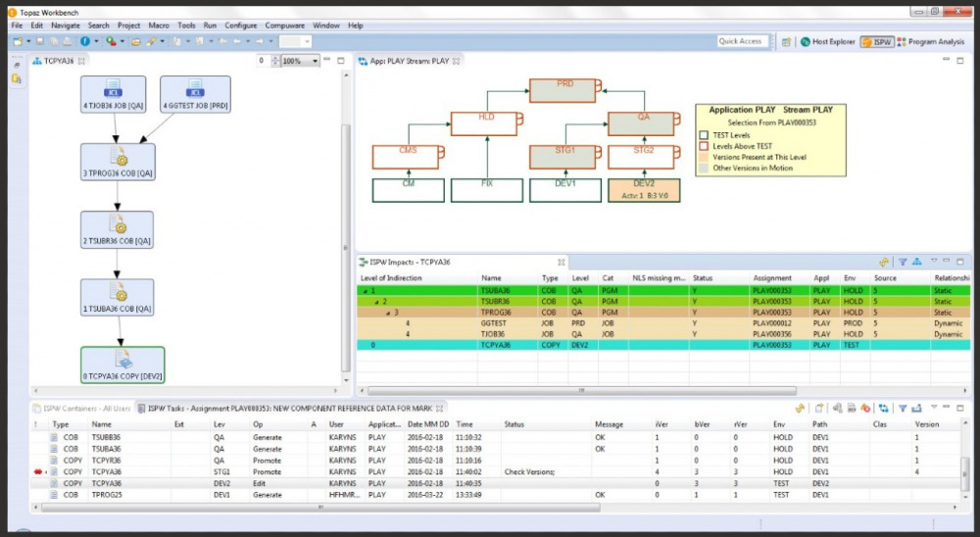
Task: Minimize the TCPYA36 diagram view
Action: tap(326, 60)
